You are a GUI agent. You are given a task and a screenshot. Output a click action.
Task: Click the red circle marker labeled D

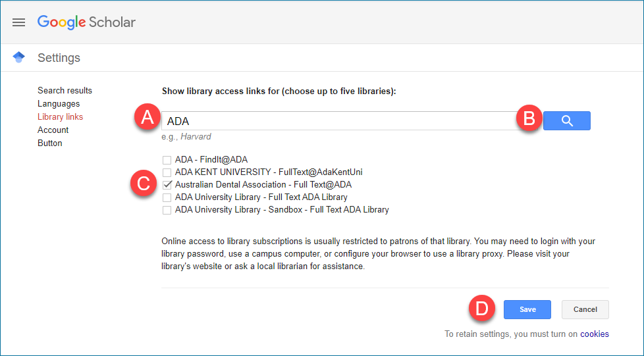pos(483,309)
